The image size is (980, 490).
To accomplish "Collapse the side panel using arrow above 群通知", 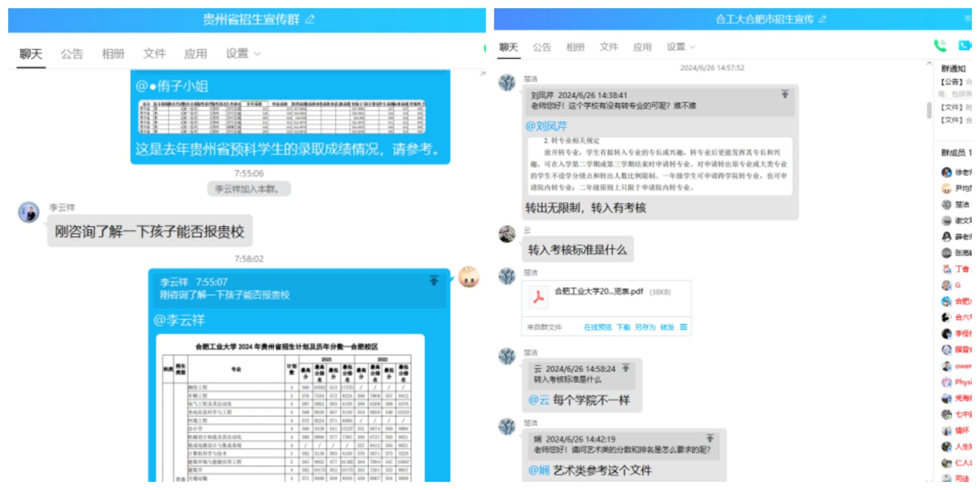I will point(929,63).
